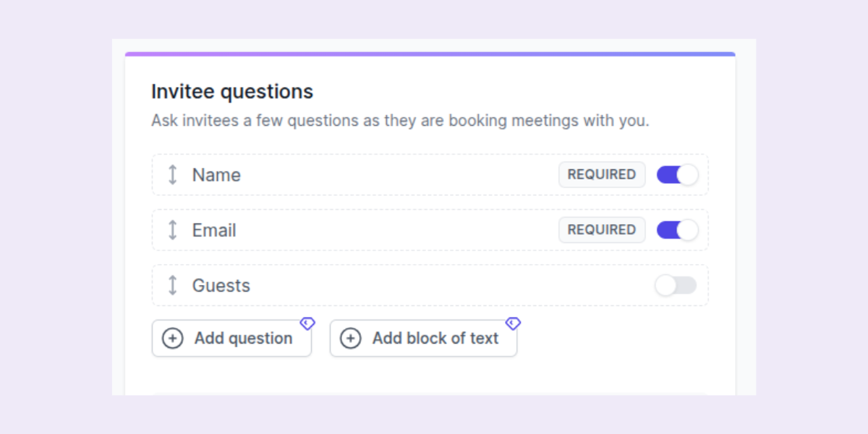Click the plus icon in Add block of text
The height and width of the screenshot is (434, 868).
[350, 338]
